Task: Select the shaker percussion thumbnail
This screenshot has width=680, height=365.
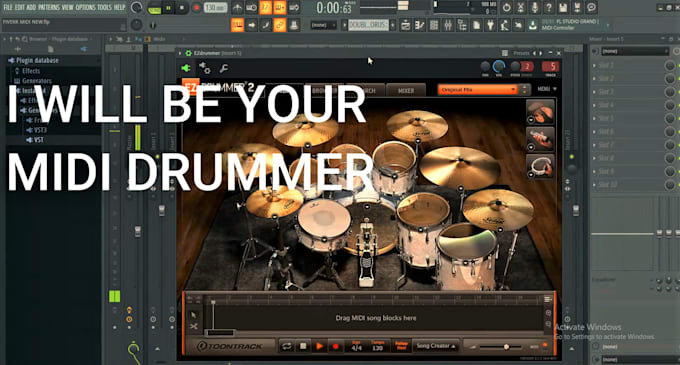Action: coord(540,139)
